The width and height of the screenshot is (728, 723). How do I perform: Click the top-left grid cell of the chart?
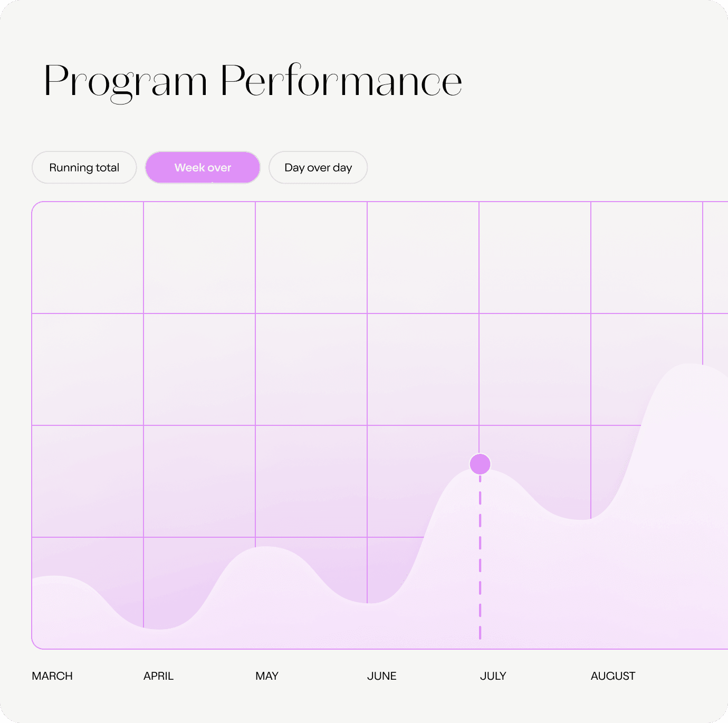[88, 258]
